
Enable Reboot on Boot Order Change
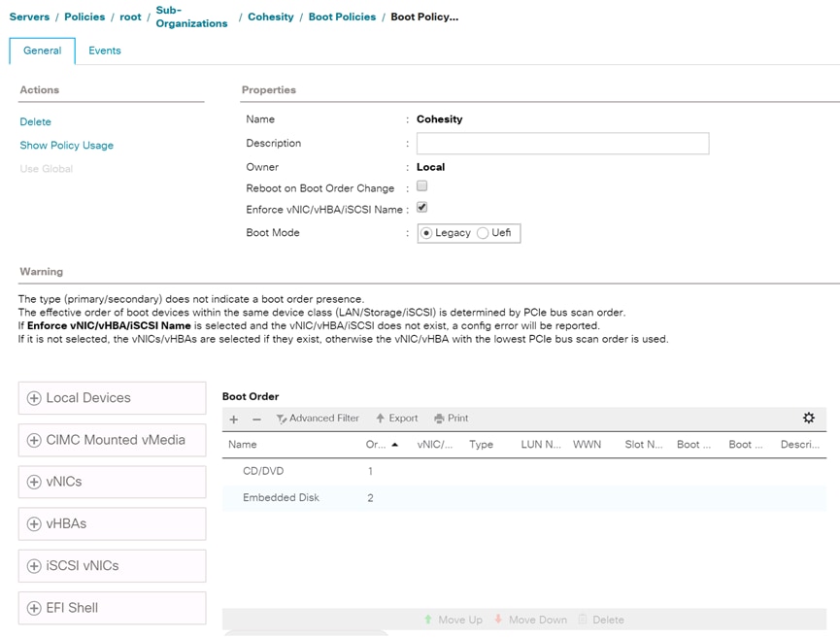coord(421,185)
